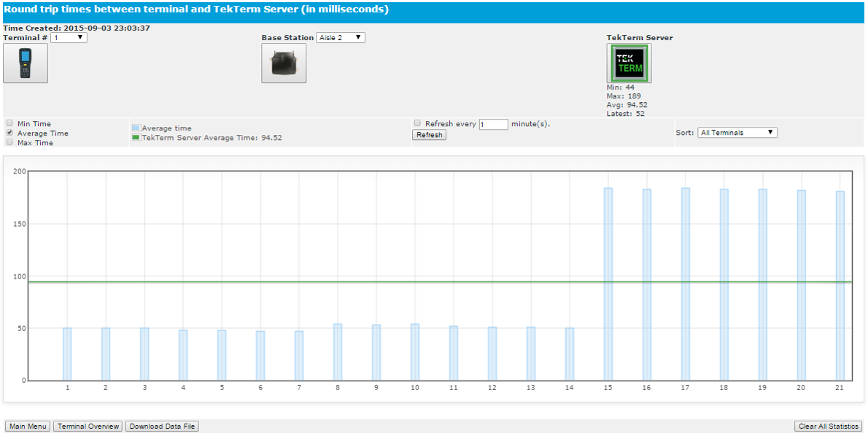
Task: Click the TekTerm Server icon
Action: tap(629, 63)
